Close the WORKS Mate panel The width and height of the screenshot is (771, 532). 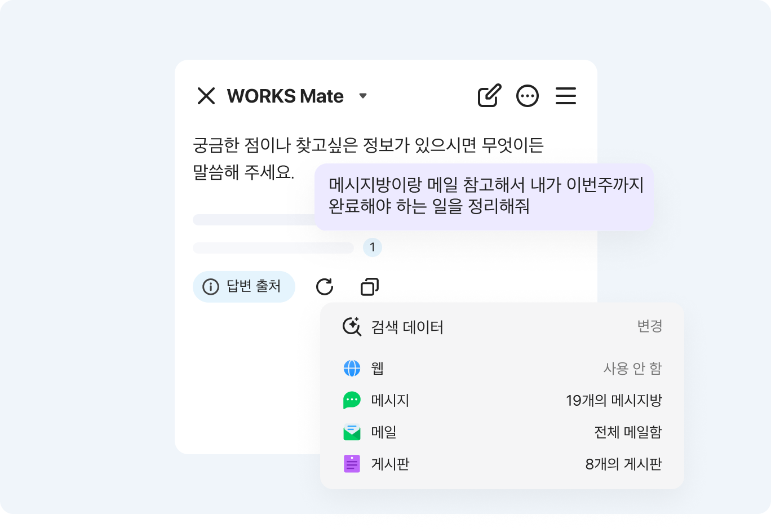pos(206,96)
